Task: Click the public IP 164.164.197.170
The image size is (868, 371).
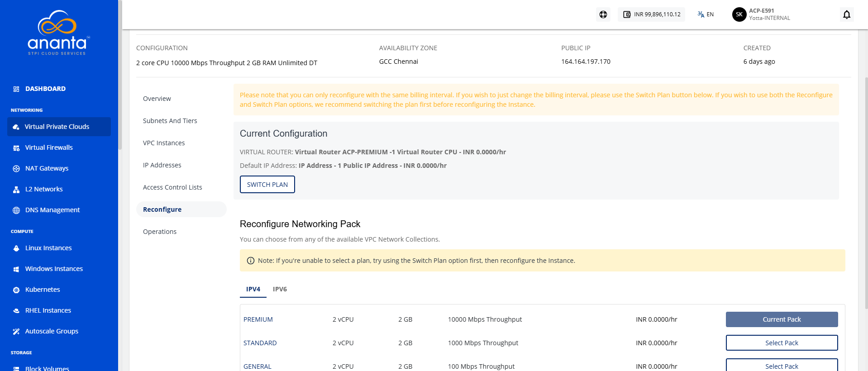Action: coord(586,62)
